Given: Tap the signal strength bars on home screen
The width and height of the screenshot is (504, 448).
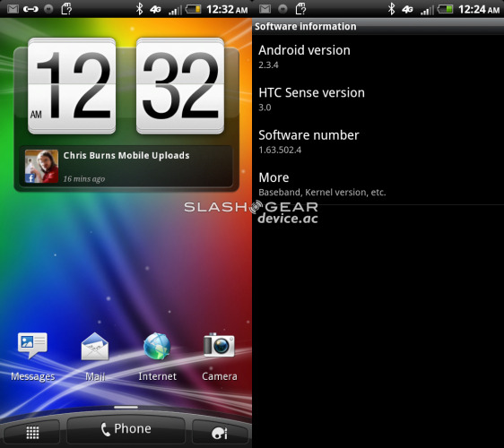Looking at the screenshot, I should coord(175,10).
